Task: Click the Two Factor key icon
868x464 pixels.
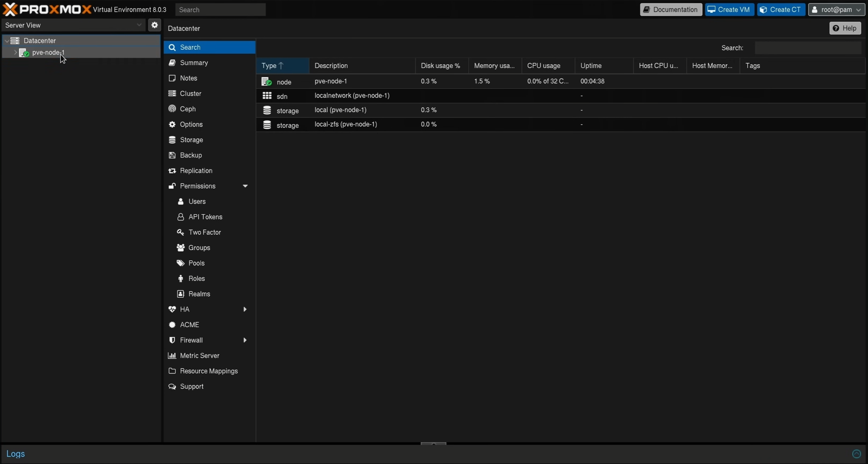Action: click(x=181, y=232)
